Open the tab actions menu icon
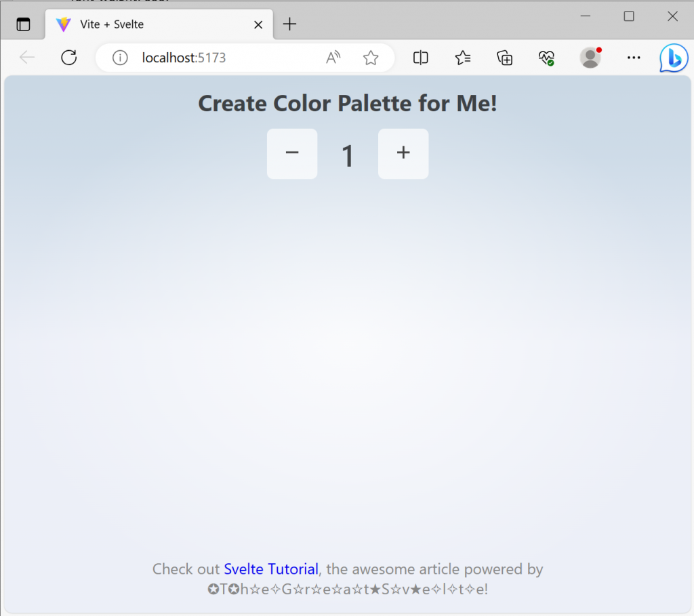Screen dimensions: 694x616 click(23, 24)
